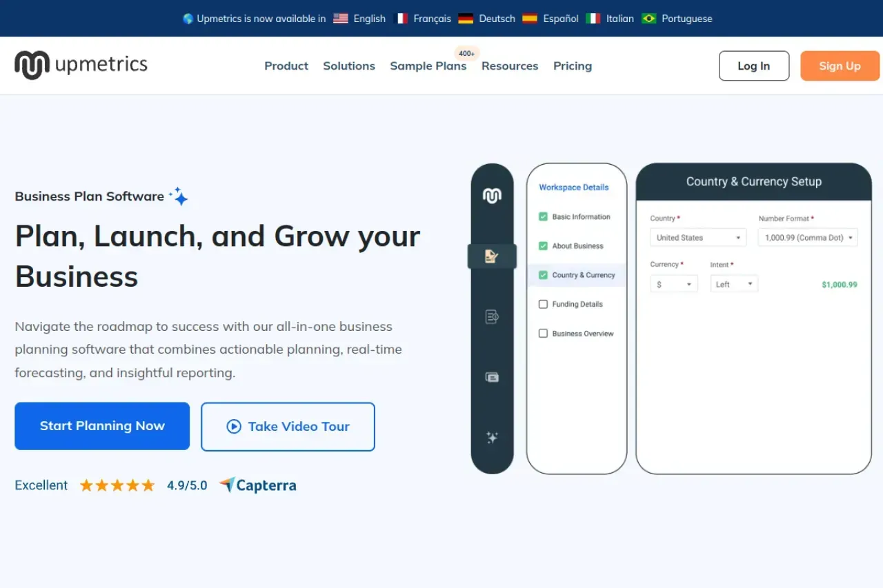Open the Sample Plans menu

pyautogui.click(x=428, y=66)
